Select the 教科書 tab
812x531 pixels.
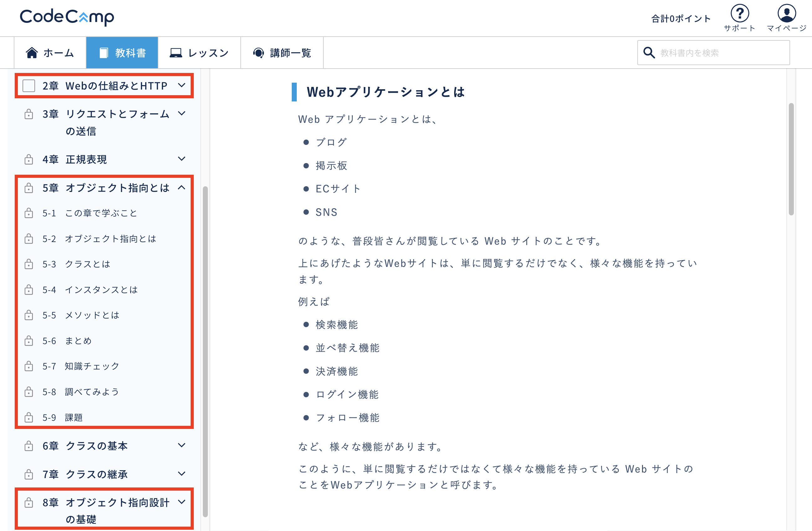click(x=122, y=53)
